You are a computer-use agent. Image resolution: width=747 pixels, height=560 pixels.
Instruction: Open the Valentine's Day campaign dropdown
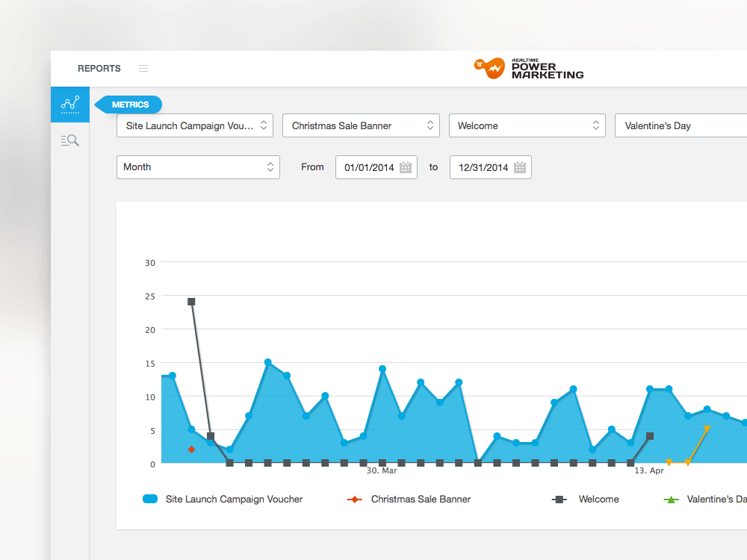681,125
